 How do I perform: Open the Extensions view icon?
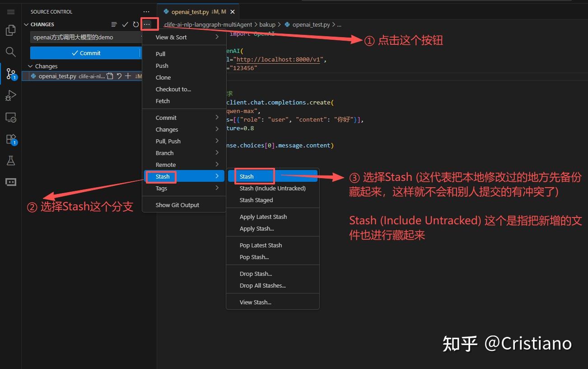pos(10,139)
